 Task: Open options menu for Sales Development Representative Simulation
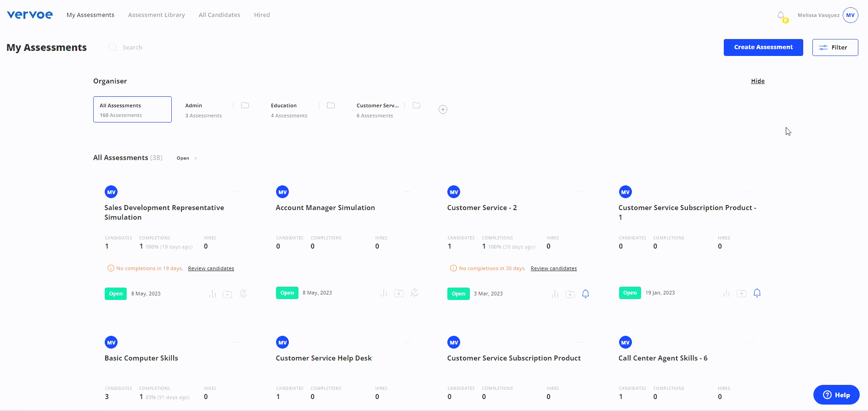click(x=236, y=192)
